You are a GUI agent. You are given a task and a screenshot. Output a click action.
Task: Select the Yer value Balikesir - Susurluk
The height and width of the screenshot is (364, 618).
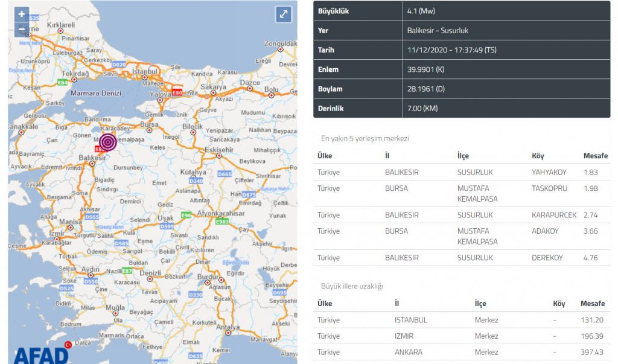[x=438, y=30]
